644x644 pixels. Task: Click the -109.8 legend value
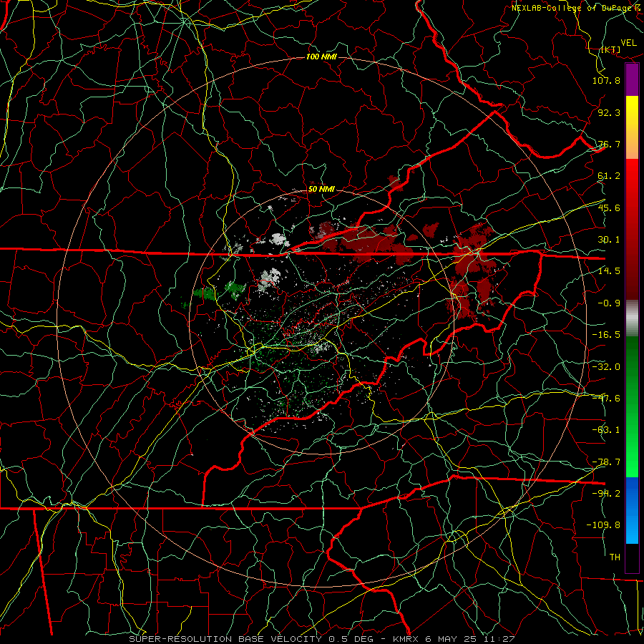tap(603, 525)
